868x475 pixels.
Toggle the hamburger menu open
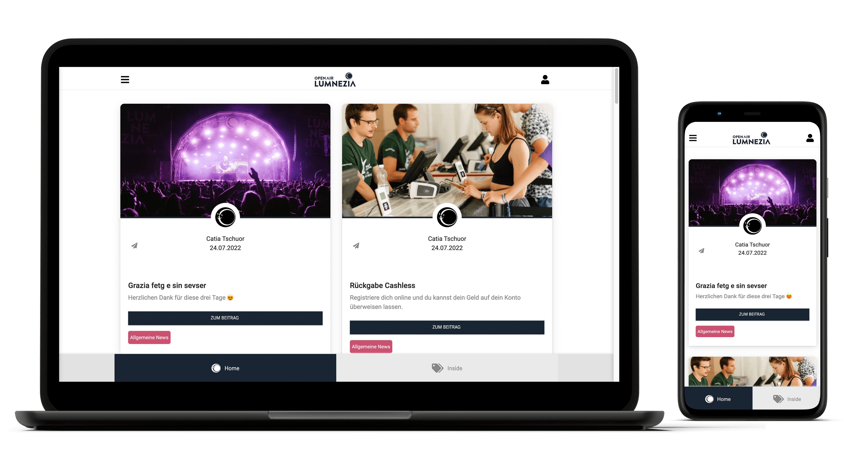pyautogui.click(x=125, y=79)
